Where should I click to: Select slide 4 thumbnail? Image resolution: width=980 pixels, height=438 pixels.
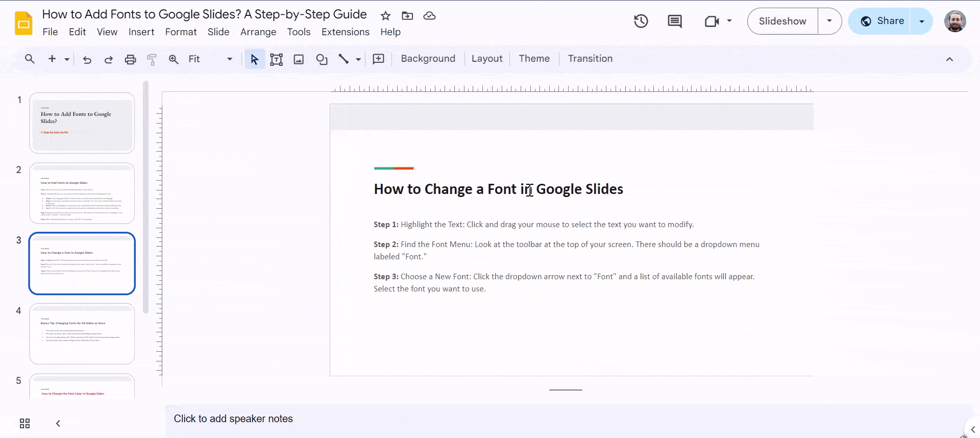pyautogui.click(x=82, y=334)
